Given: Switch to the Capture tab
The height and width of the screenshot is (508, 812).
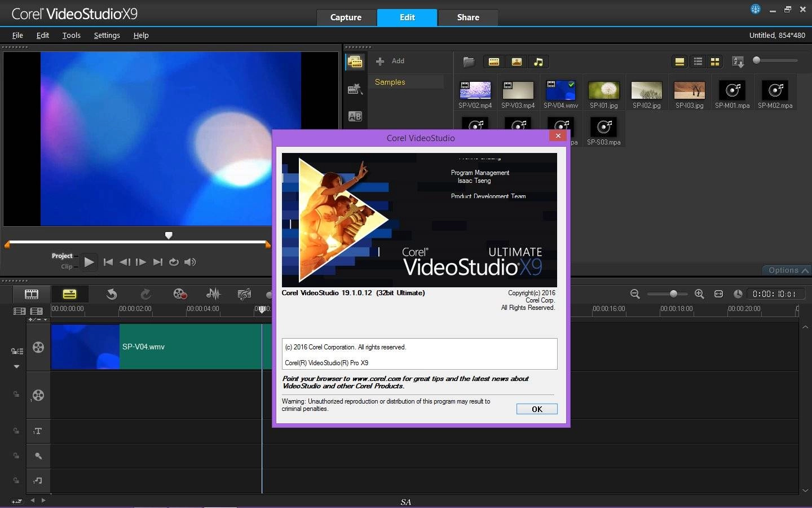Looking at the screenshot, I should (x=346, y=17).
